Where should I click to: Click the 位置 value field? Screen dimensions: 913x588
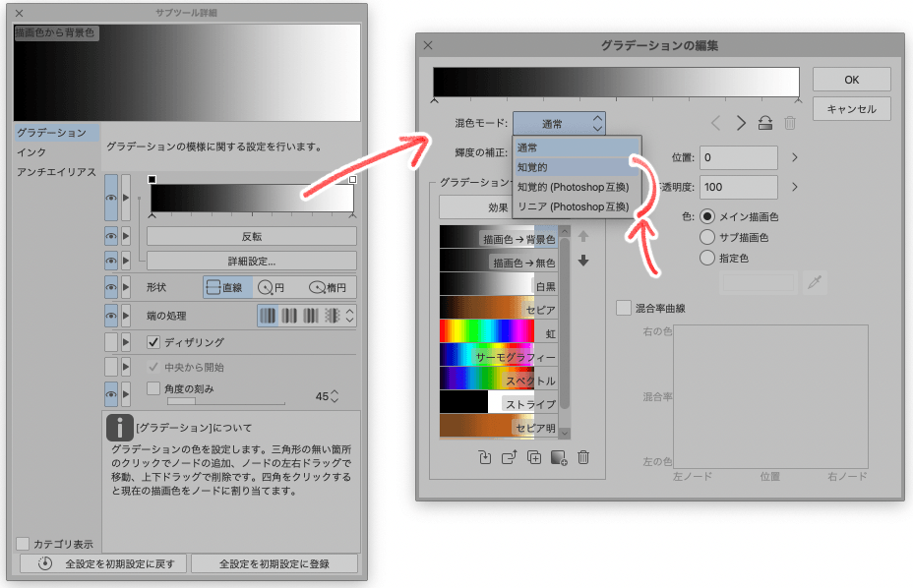coord(738,157)
